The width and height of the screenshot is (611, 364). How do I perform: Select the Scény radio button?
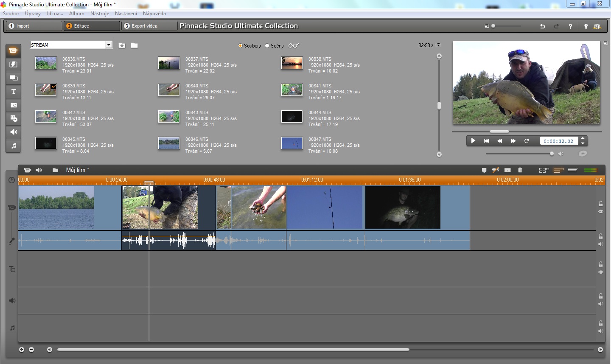(267, 46)
